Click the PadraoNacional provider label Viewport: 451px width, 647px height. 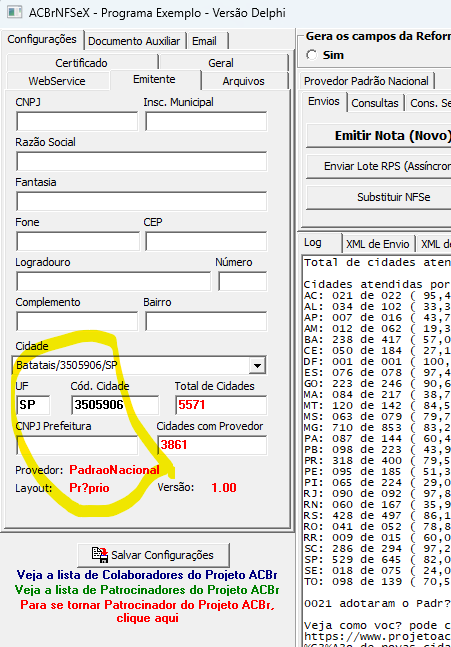(x=114, y=470)
